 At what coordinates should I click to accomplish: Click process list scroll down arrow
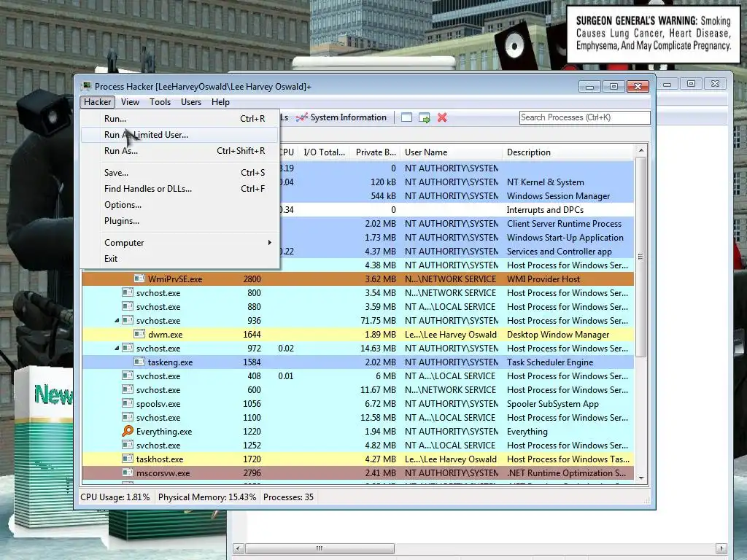click(640, 478)
